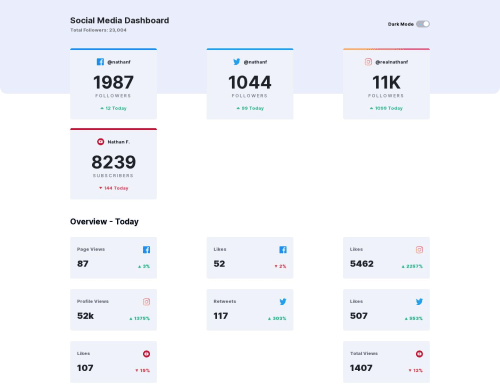The width and height of the screenshot is (500, 388).
Task: Click the 107 likes value
Action: point(85,368)
